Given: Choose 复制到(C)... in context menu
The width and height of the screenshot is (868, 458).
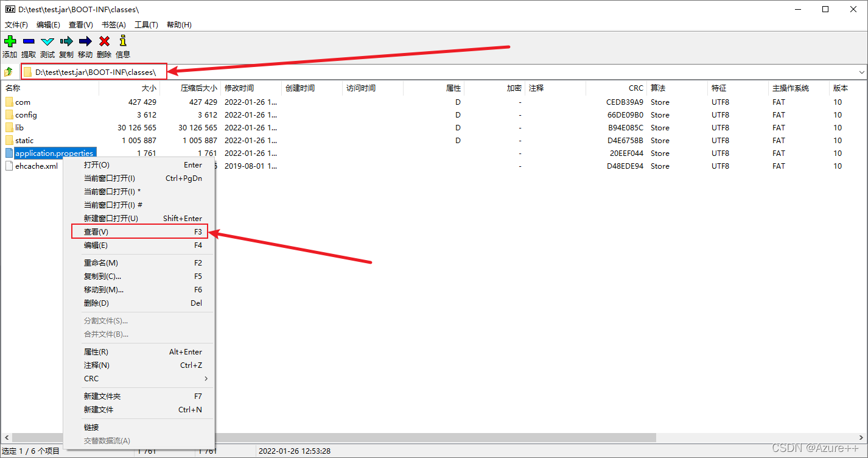Looking at the screenshot, I should [x=139, y=277].
